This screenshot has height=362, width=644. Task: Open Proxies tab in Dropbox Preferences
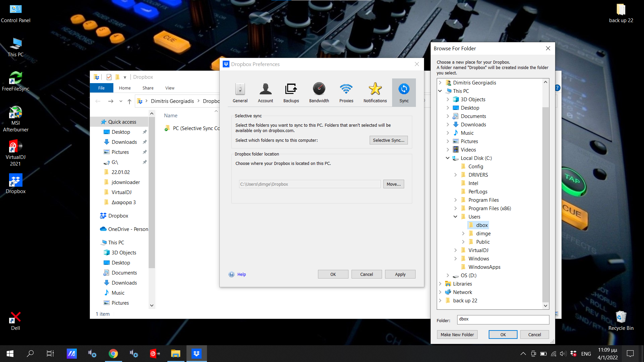(x=346, y=93)
